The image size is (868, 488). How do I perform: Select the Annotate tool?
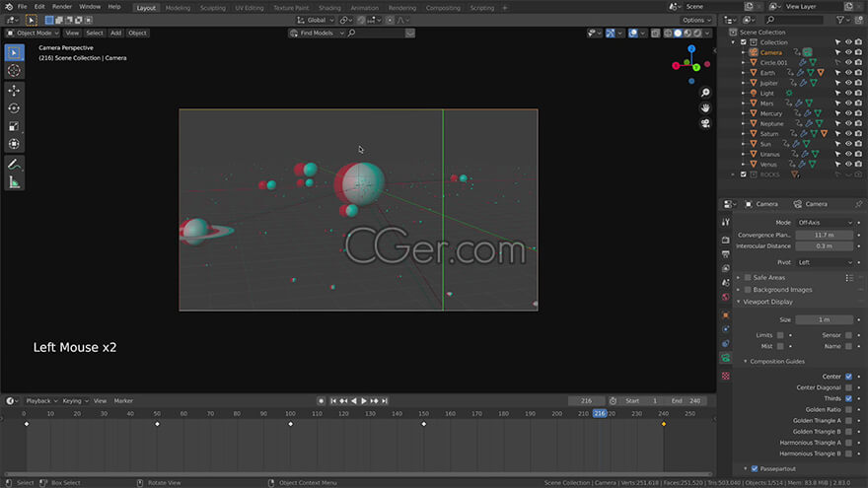click(x=15, y=165)
